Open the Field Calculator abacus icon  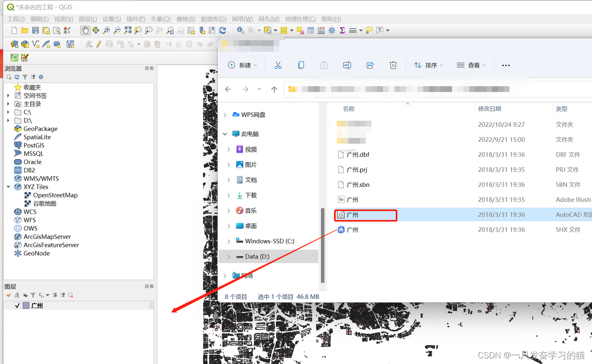click(x=321, y=31)
